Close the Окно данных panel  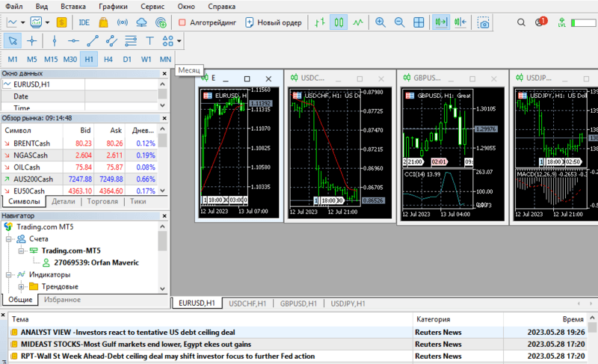click(164, 73)
